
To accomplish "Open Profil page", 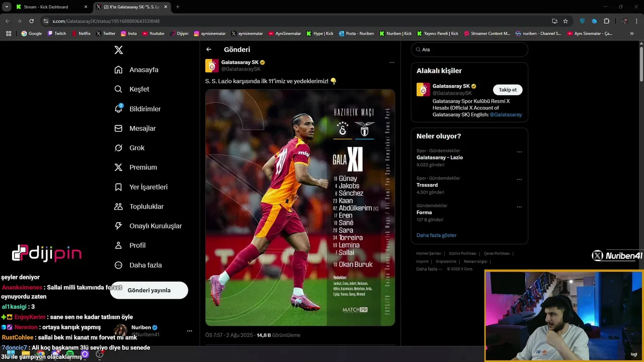I will pos(130,245).
